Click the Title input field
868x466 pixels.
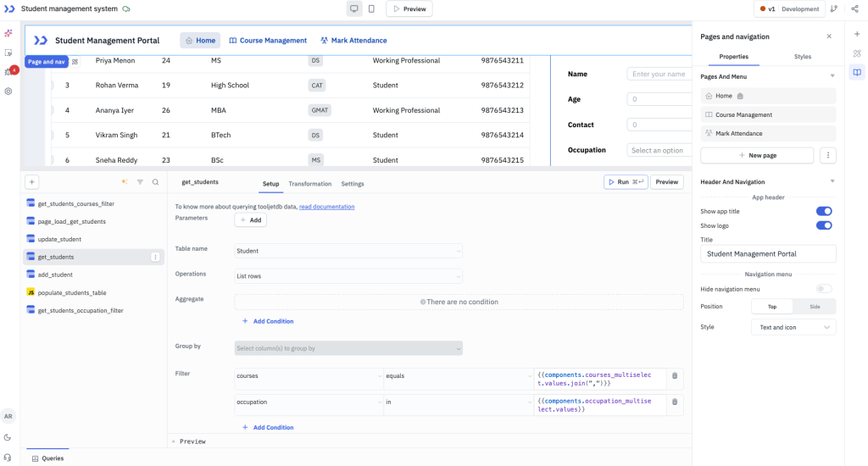pyautogui.click(x=768, y=254)
